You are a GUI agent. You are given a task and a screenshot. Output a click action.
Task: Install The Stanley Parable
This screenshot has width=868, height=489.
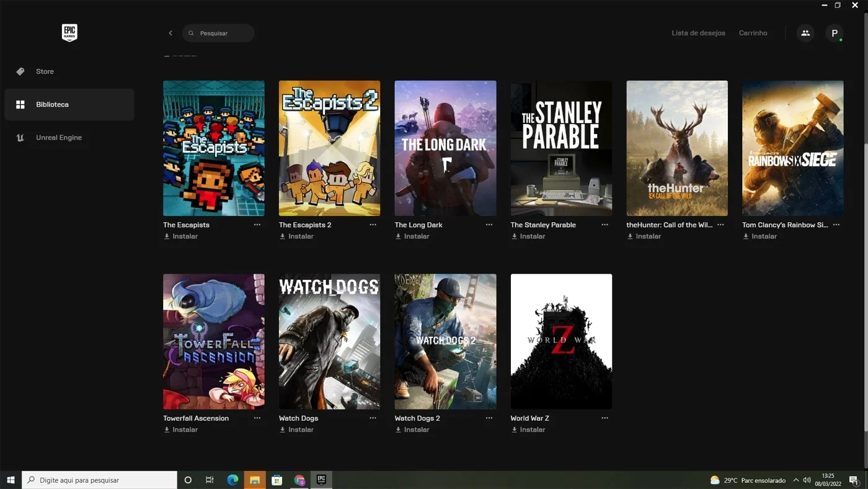point(528,236)
